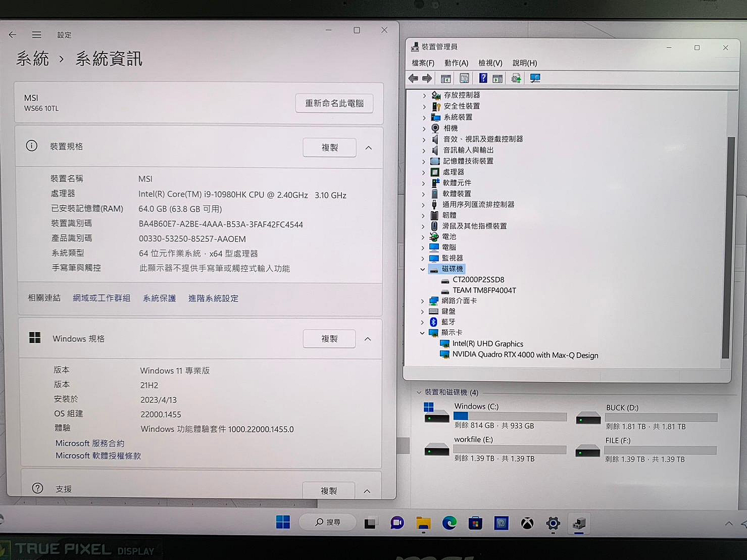Click scan for hardware changes toolbar icon

click(x=516, y=78)
